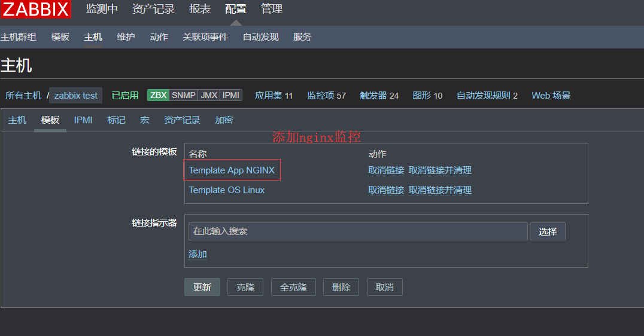
Task: Click the ZABBIX logo
Action: [x=36, y=9]
